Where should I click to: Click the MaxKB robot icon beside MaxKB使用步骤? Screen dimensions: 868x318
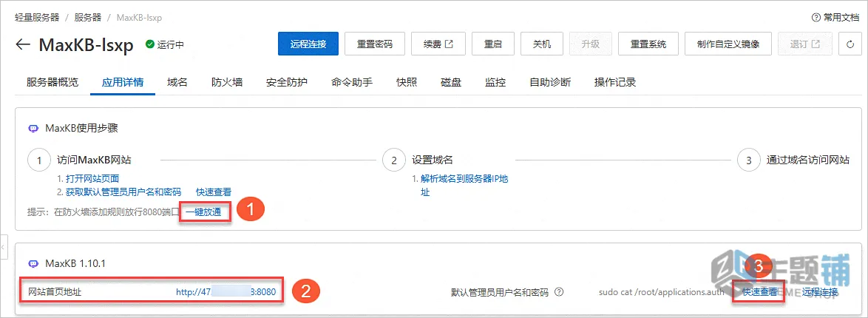coord(33,129)
